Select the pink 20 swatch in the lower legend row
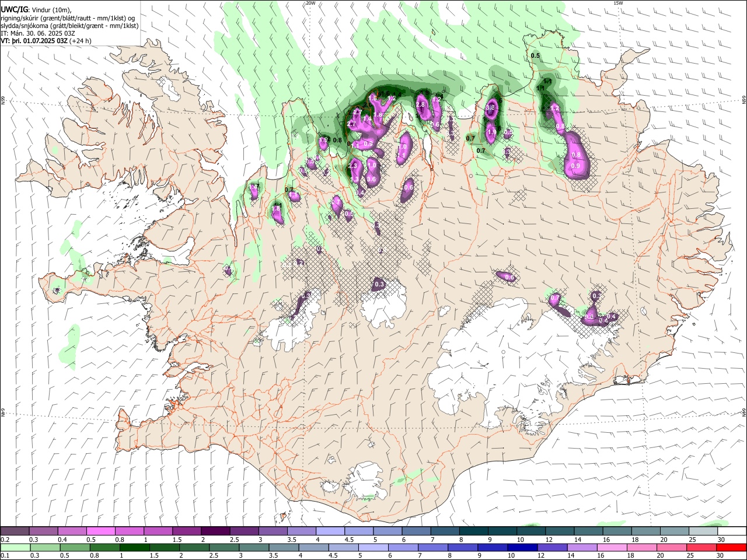 (671, 547)
